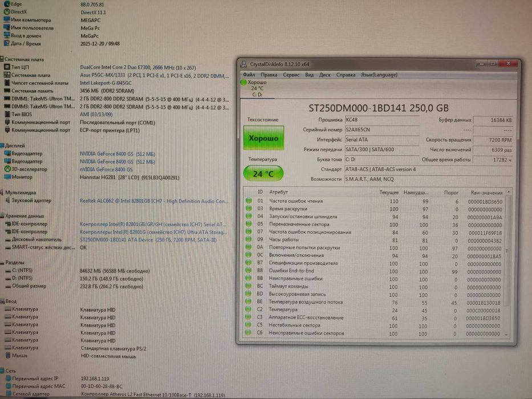
Task: Select row BE Температура воздушного потока
Action: [374, 302]
